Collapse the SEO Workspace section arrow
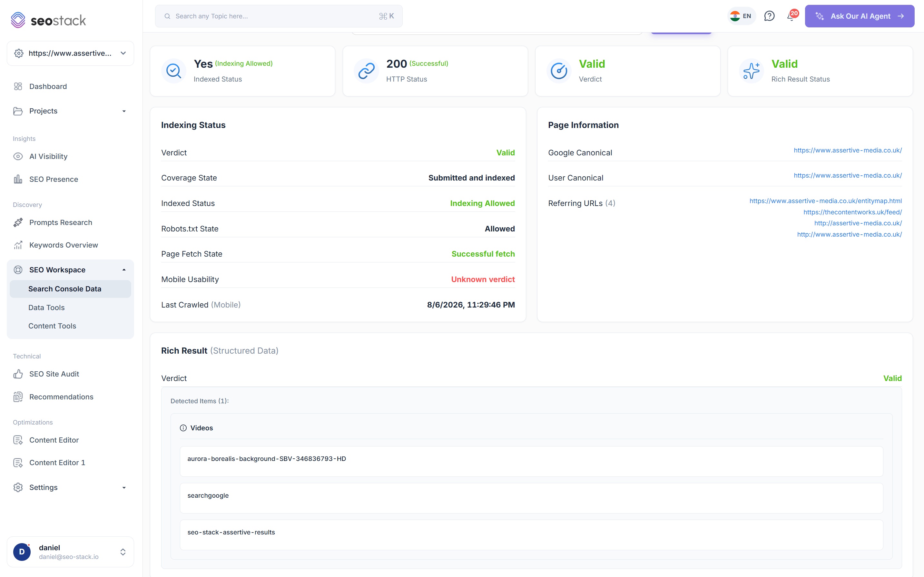The height and width of the screenshot is (577, 924). pos(124,270)
